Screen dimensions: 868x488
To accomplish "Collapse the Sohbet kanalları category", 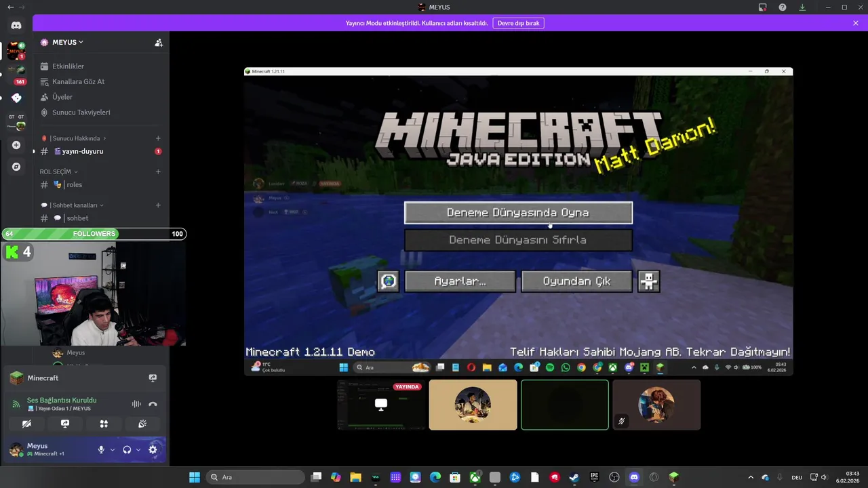I will point(73,205).
